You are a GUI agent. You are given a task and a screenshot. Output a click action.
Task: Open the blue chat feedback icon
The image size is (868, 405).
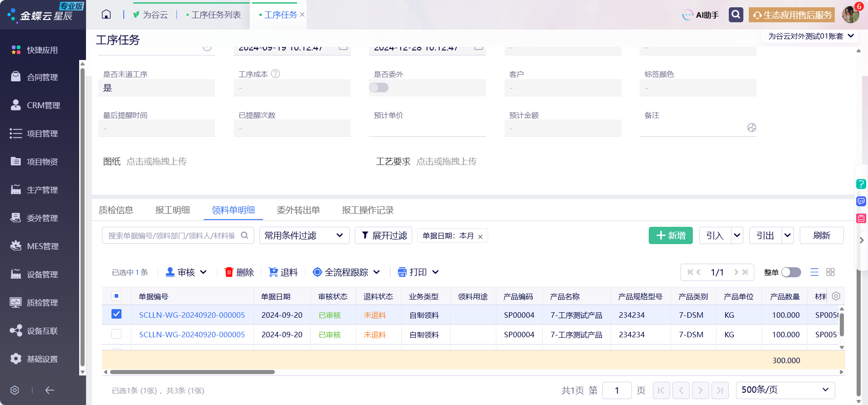point(861,201)
